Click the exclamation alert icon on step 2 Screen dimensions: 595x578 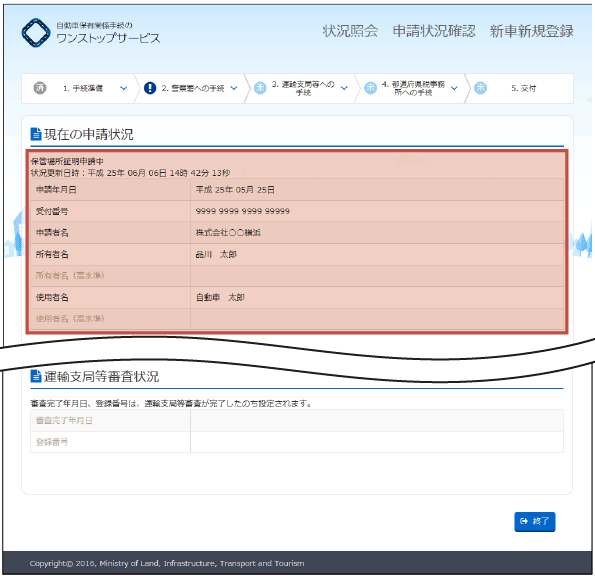150,88
